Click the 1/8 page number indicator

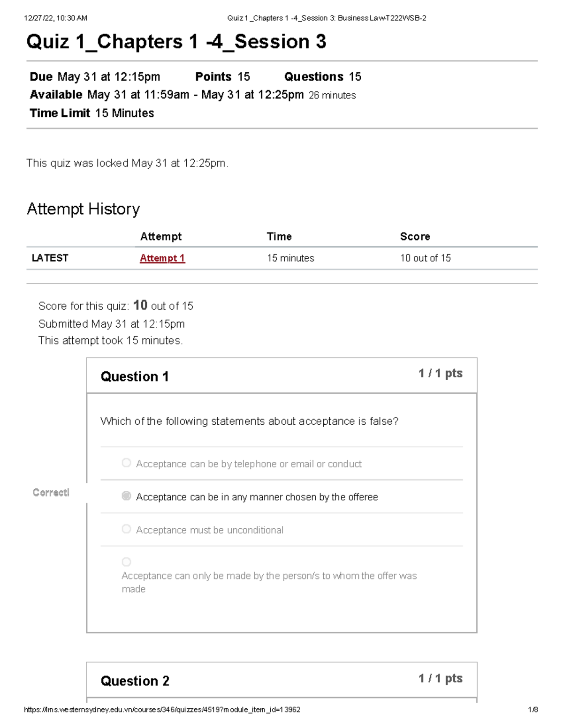(x=533, y=710)
